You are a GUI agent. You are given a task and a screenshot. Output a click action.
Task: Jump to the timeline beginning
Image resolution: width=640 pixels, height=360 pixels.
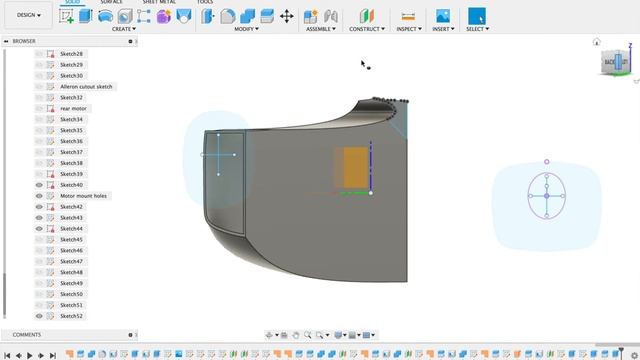pos(7,356)
